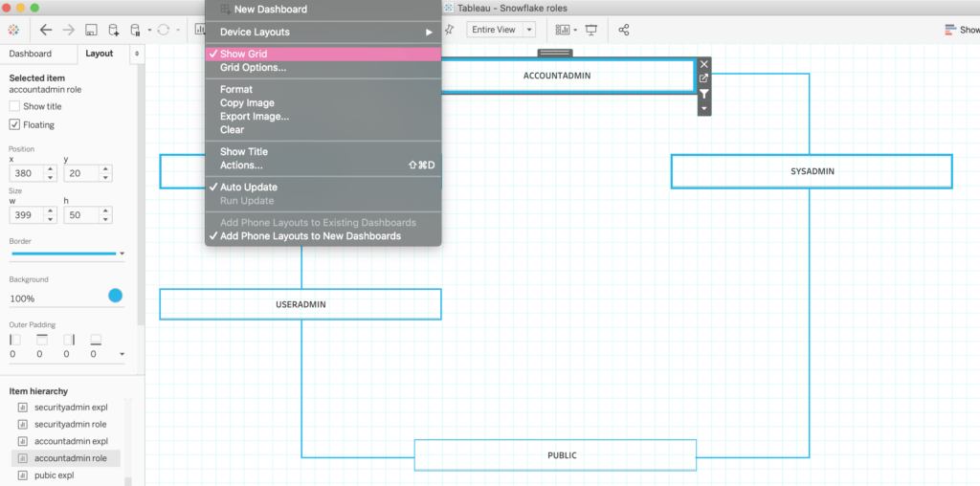Screen dimensions: 980x486
Task: Click the New Data Source icon
Action: [x=114, y=30]
